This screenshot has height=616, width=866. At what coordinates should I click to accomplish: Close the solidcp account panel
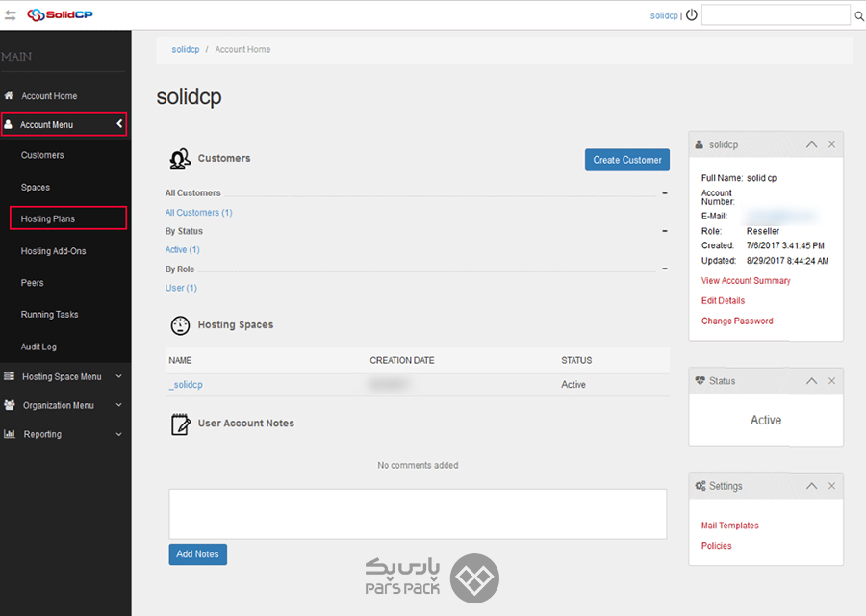click(x=831, y=144)
